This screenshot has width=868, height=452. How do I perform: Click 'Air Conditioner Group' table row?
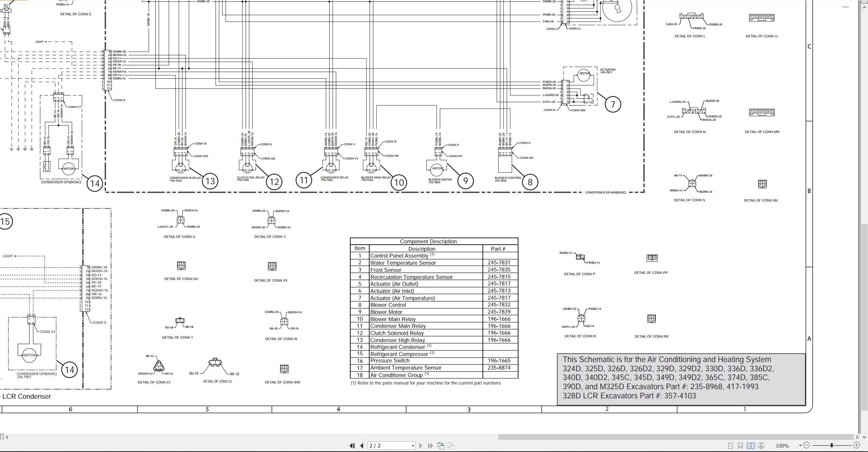pos(434,375)
